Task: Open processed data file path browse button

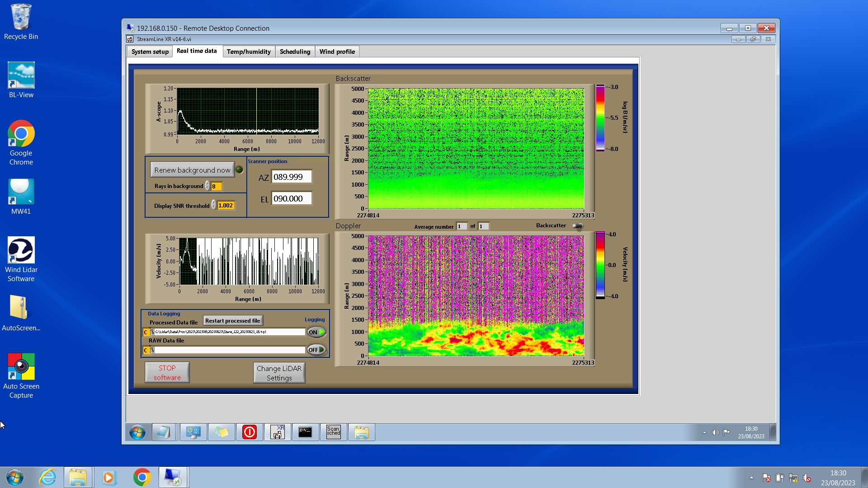Action: tap(152, 332)
